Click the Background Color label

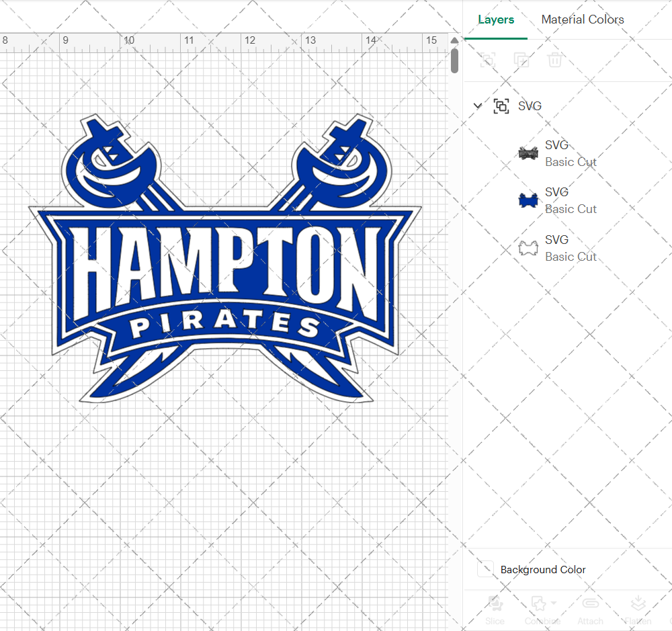[542, 569]
